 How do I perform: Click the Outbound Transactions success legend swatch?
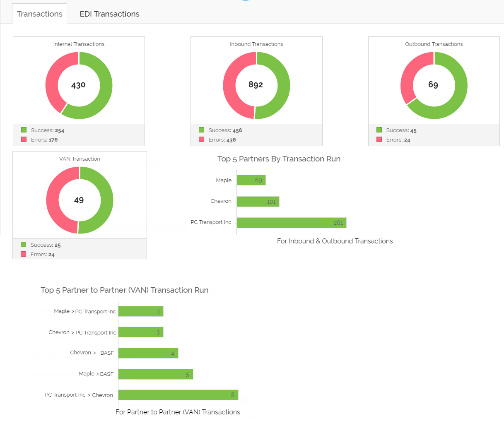coord(379,130)
